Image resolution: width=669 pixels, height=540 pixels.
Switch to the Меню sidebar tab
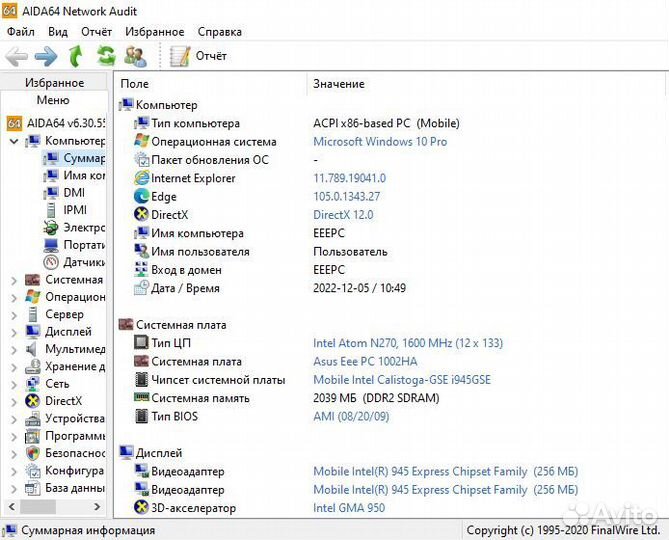(53, 100)
